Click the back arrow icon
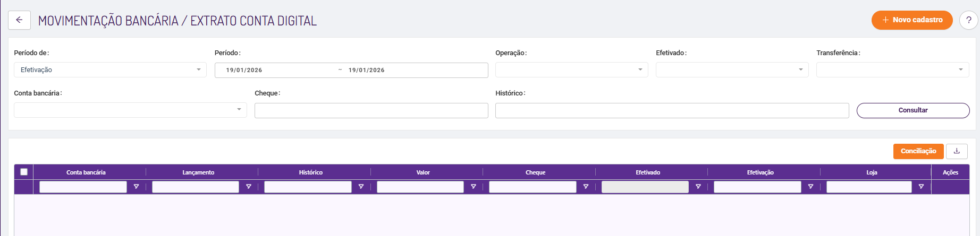The image size is (980, 236). click(19, 20)
